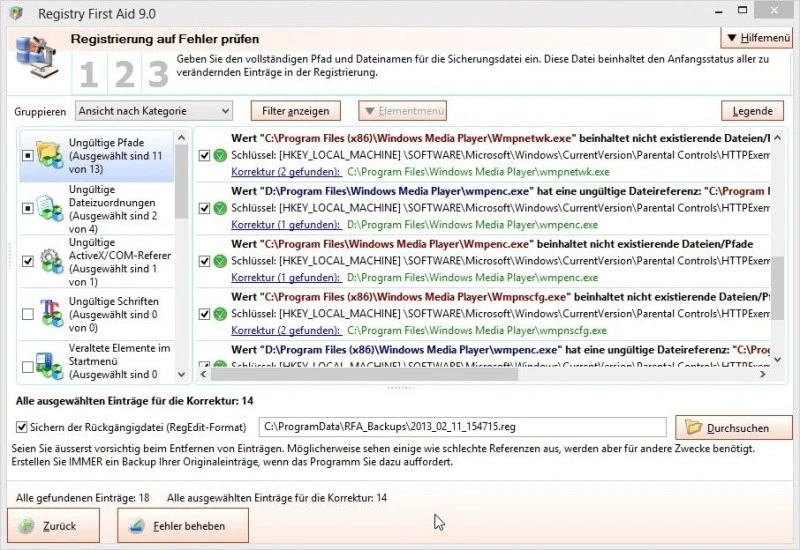
Task: Click green status icon of Wmpnetwk.exe entry
Action: (x=220, y=155)
